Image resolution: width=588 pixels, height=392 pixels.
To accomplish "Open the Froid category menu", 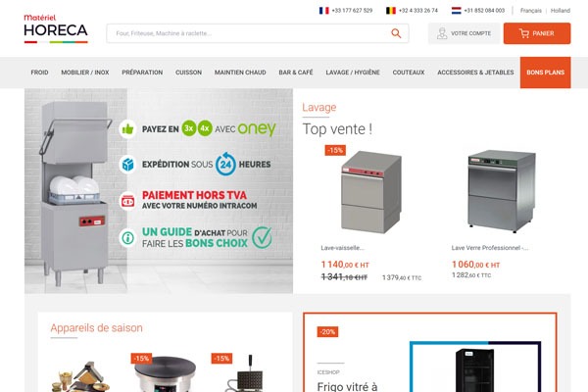I will coord(39,73).
